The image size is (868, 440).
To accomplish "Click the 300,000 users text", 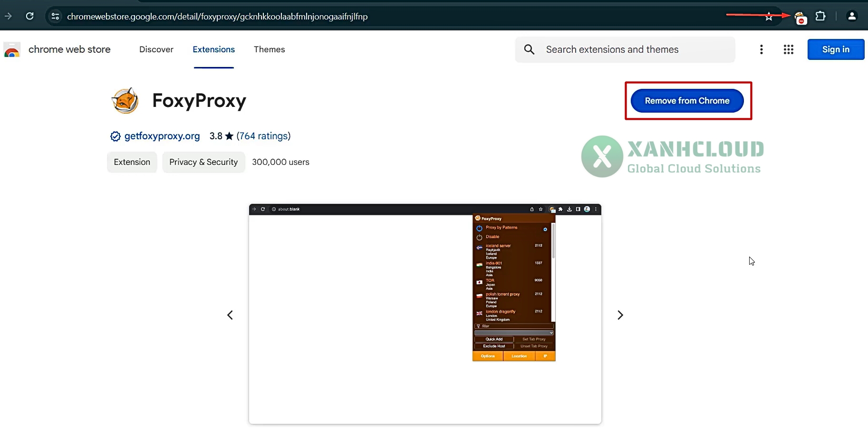I will (280, 162).
